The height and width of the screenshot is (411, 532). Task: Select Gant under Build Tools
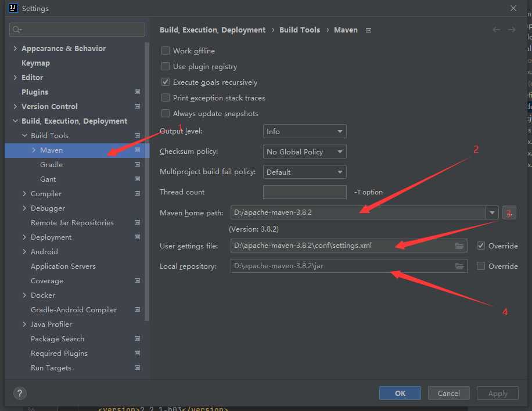[48, 179]
